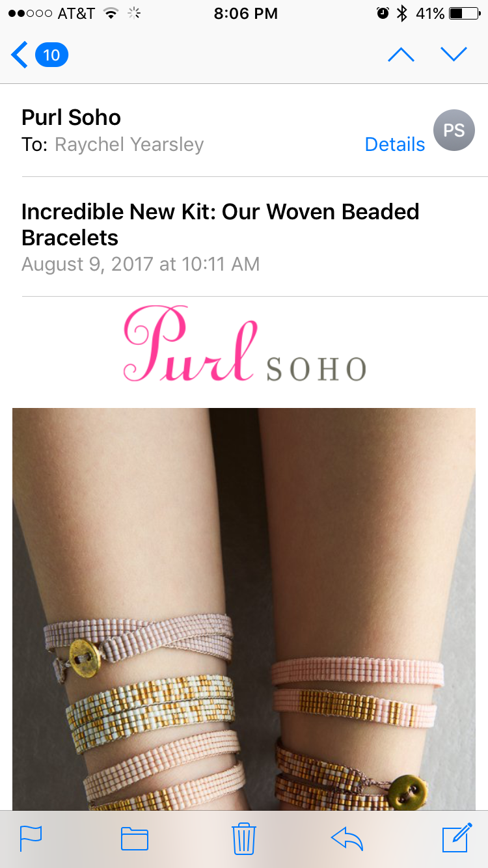Screen dimensions: 488x868
Task: Select recipient Raychel Yearsley
Action: [x=129, y=144]
